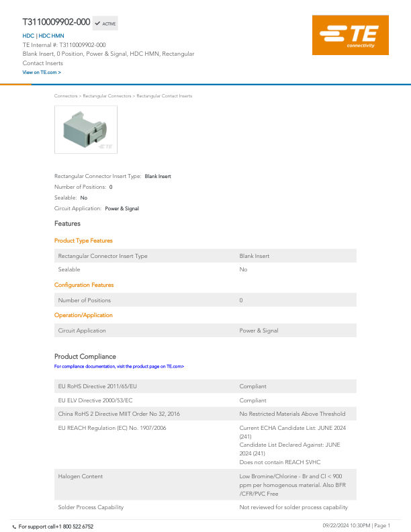The width and height of the screenshot is (411, 532).
Task: Click the phone icon beside support number
Action: tap(14, 527)
